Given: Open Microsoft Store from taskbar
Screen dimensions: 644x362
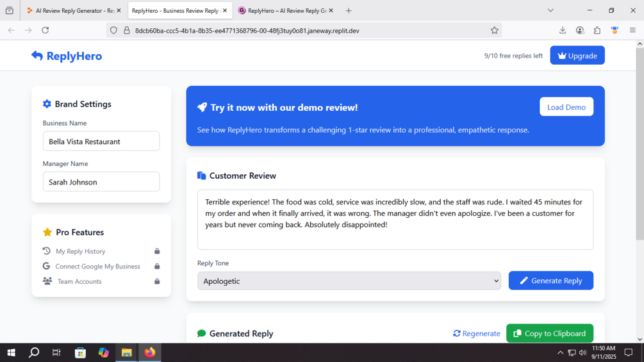Looking at the screenshot, I should click(80, 352).
